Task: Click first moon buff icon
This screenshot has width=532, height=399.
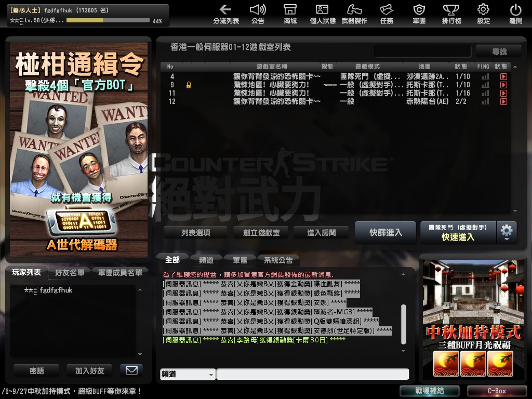Action: pos(446,364)
